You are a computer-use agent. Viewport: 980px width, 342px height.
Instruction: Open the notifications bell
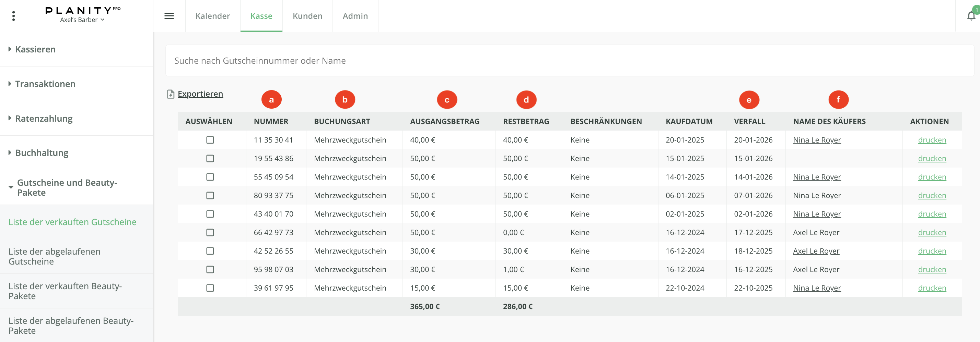tap(971, 15)
